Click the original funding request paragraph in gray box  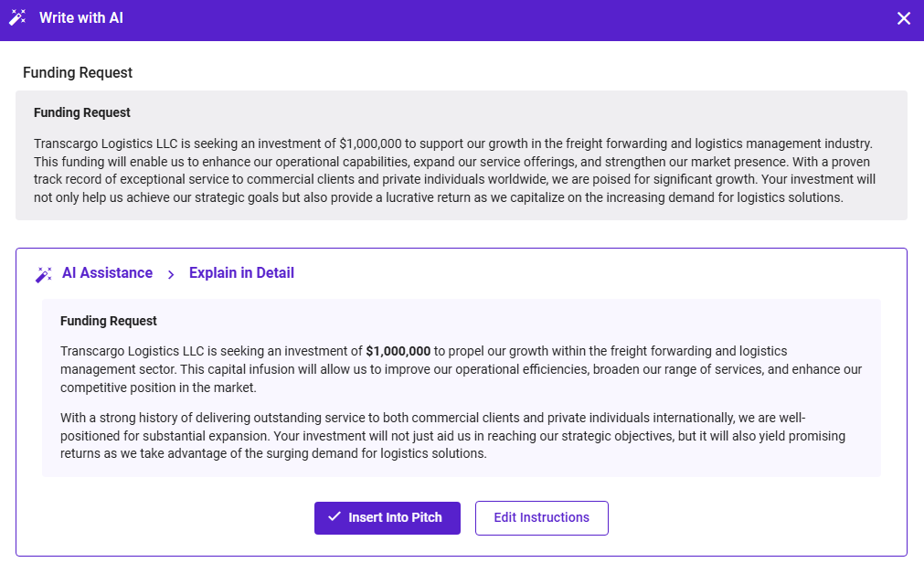[455, 170]
